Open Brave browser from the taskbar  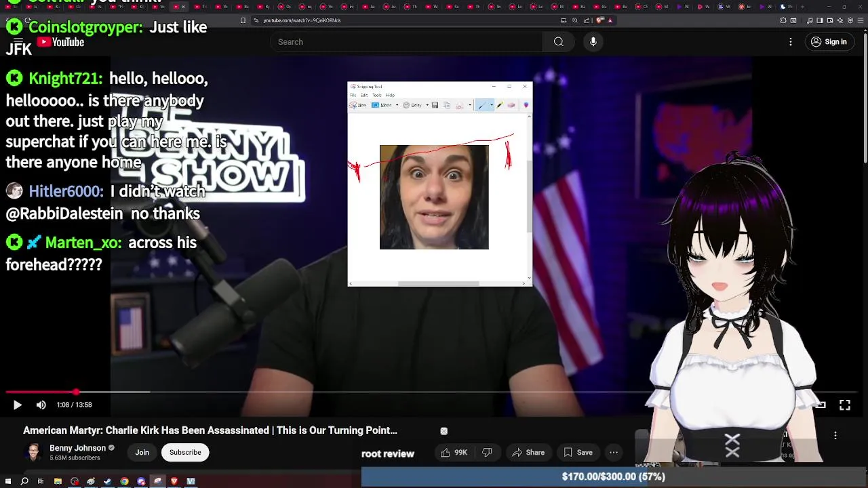click(x=174, y=481)
